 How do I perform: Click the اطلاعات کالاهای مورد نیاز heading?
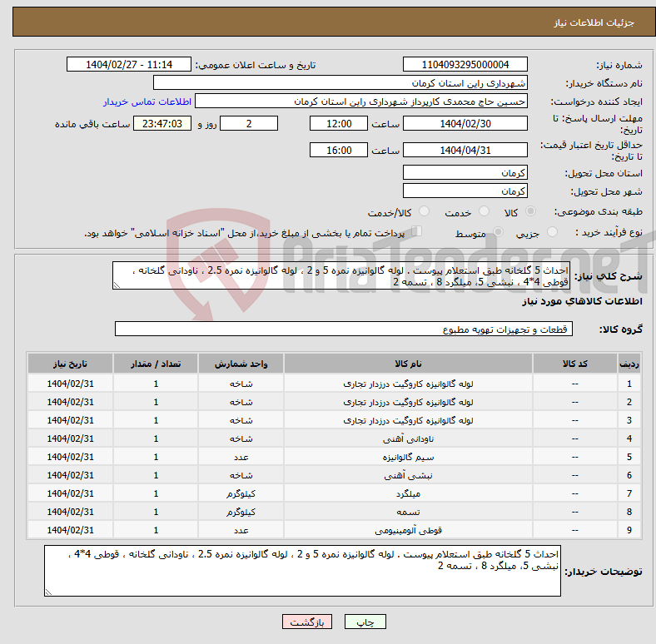[582, 301]
